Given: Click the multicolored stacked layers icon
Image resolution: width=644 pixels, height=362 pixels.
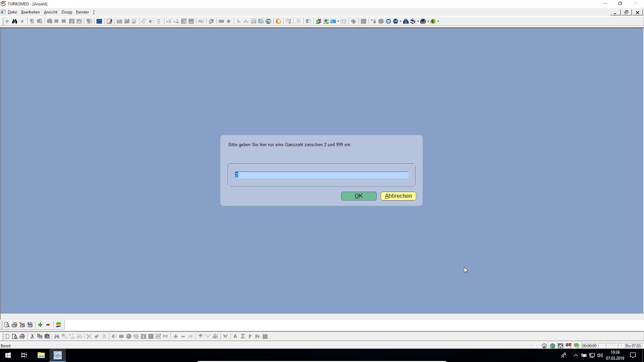Looking at the screenshot, I should [58, 325].
